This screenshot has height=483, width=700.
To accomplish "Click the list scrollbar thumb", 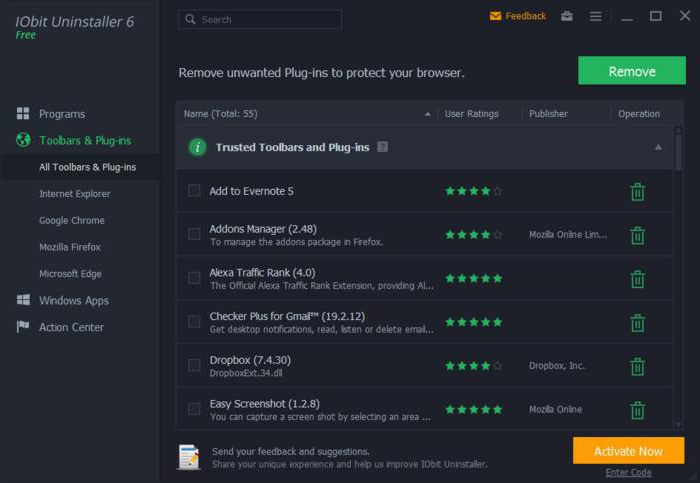I will (678, 152).
